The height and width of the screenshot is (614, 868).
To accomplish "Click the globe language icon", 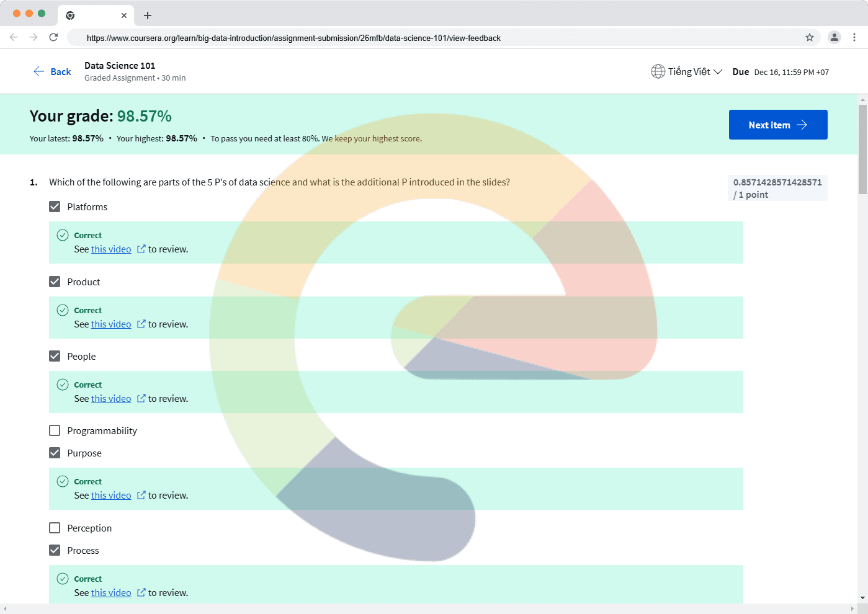I will point(658,71).
